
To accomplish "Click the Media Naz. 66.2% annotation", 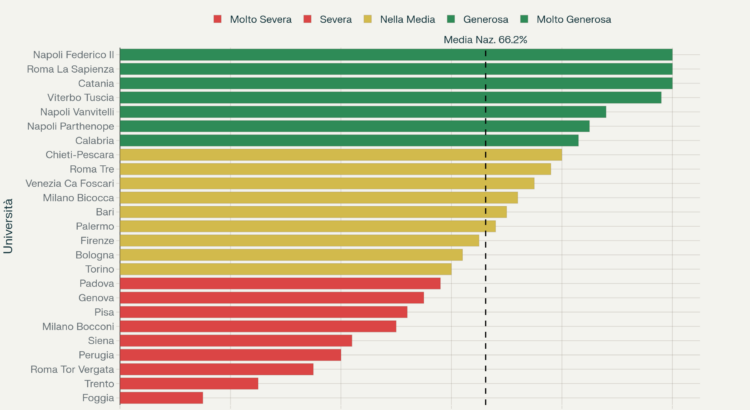I will 486,40.
